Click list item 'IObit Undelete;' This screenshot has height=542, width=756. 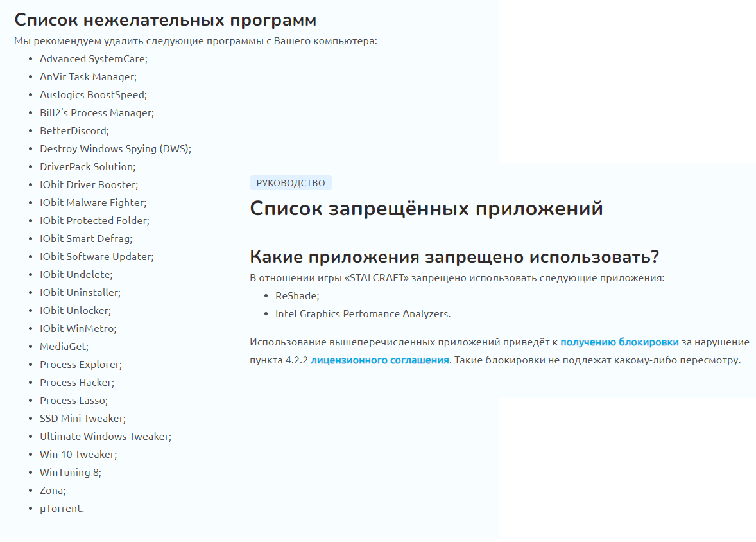(x=76, y=275)
